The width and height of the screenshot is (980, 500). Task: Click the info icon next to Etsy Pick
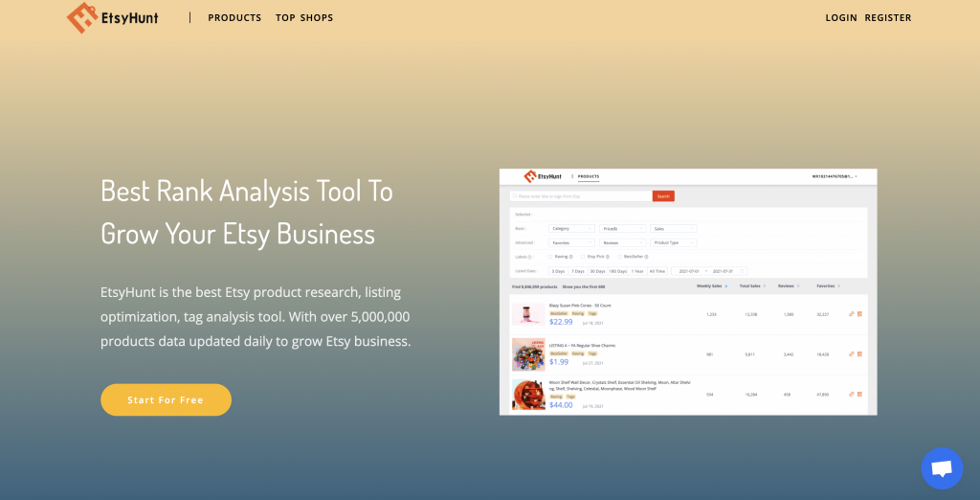click(608, 257)
